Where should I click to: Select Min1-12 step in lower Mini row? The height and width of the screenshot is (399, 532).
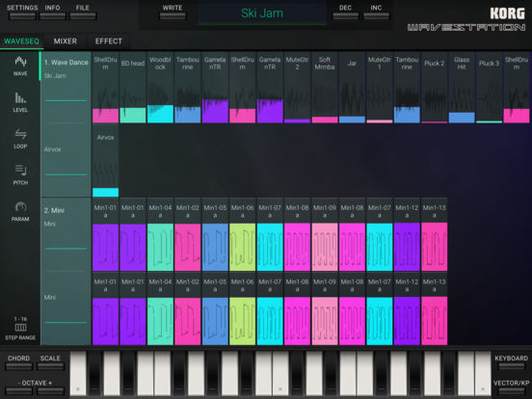tap(407, 309)
